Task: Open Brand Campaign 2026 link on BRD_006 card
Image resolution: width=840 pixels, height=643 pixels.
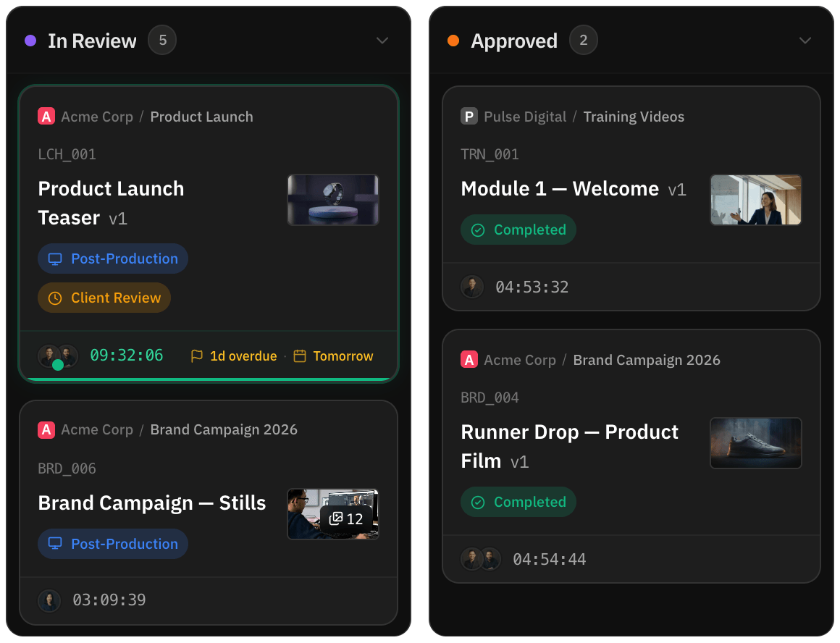Action: pyautogui.click(x=223, y=429)
